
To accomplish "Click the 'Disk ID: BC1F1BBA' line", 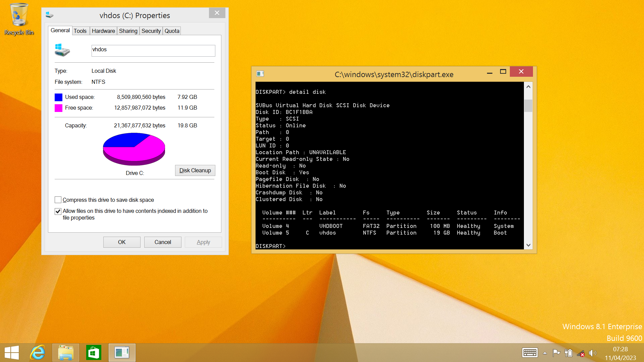I will [x=284, y=112].
